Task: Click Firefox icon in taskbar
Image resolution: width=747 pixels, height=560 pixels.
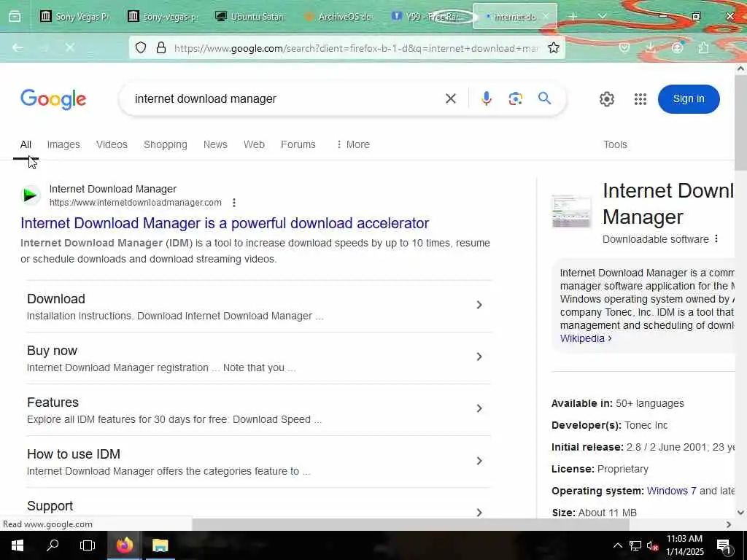Action: point(124,545)
